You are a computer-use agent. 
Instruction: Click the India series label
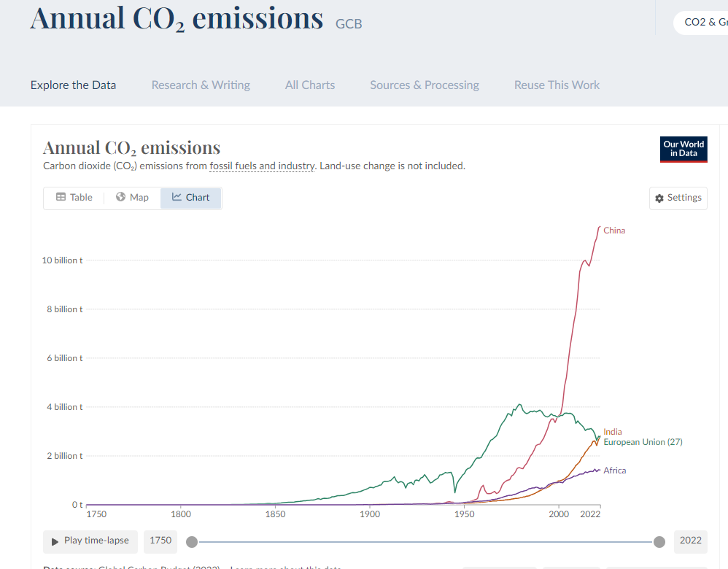click(x=613, y=432)
